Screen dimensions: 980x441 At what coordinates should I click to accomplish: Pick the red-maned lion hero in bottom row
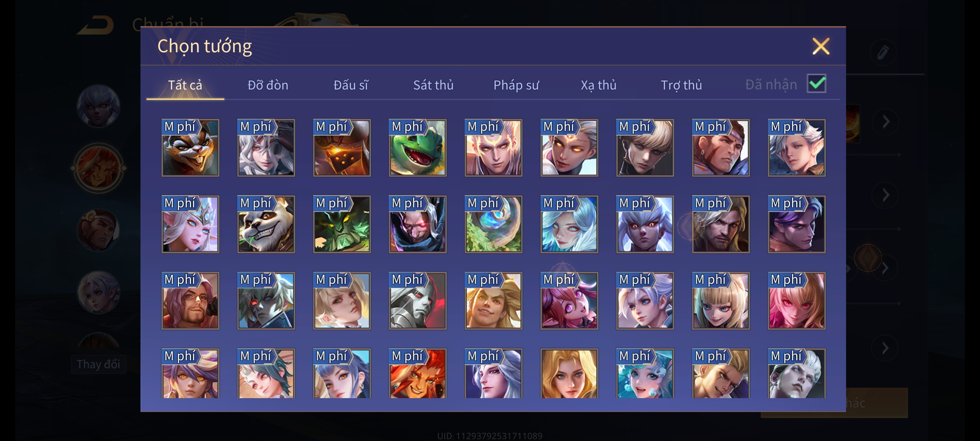coord(417,373)
